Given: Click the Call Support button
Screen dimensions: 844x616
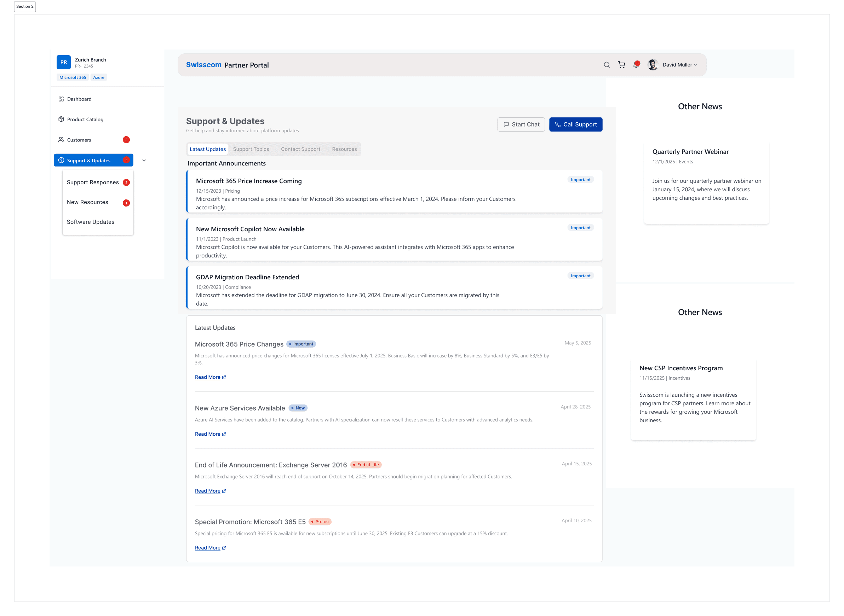Looking at the screenshot, I should tap(575, 124).
